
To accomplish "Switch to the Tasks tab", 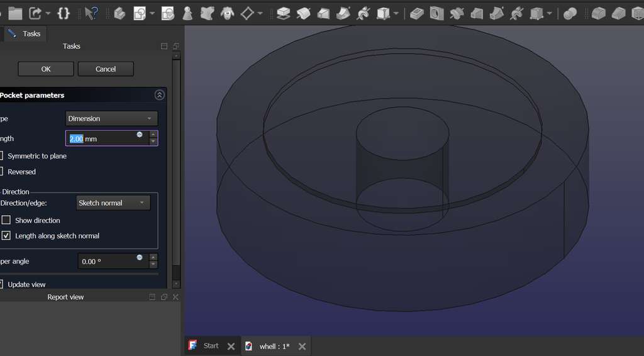I will tap(25, 34).
